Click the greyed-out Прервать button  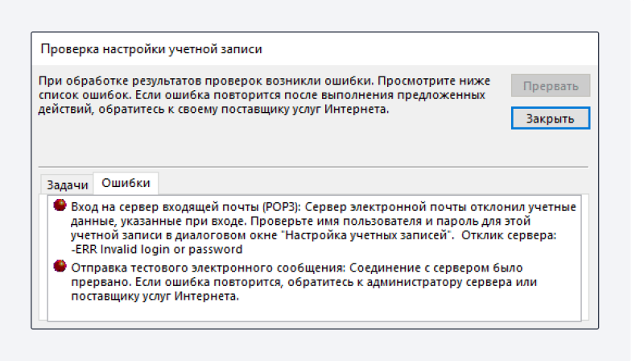[x=551, y=85]
